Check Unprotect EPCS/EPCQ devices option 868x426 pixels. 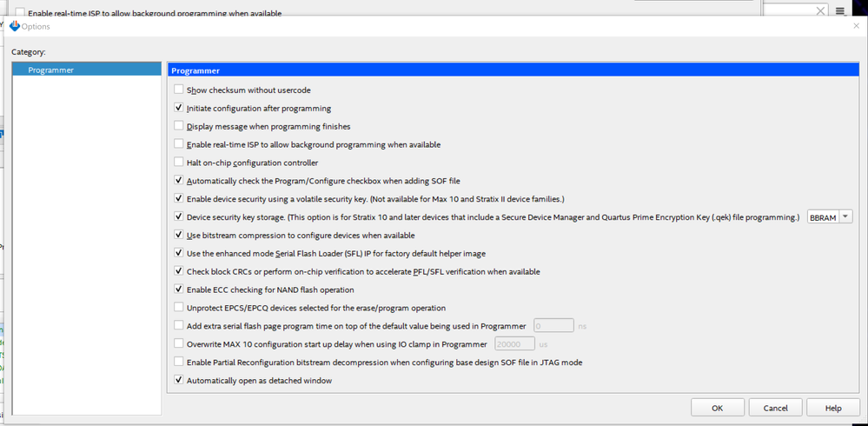pyautogui.click(x=179, y=308)
